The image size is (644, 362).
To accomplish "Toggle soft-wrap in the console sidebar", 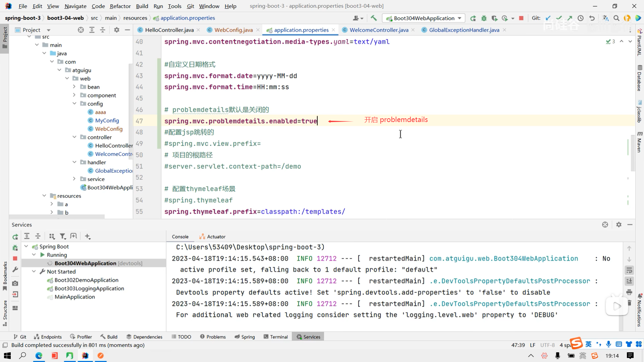I will pyautogui.click(x=629, y=270).
